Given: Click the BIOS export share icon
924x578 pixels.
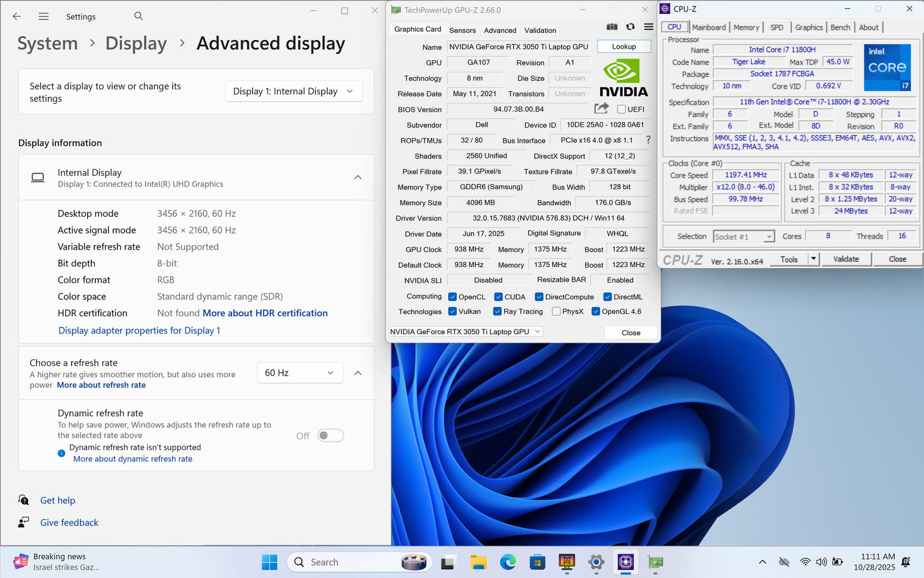Looking at the screenshot, I should click(x=601, y=108).
